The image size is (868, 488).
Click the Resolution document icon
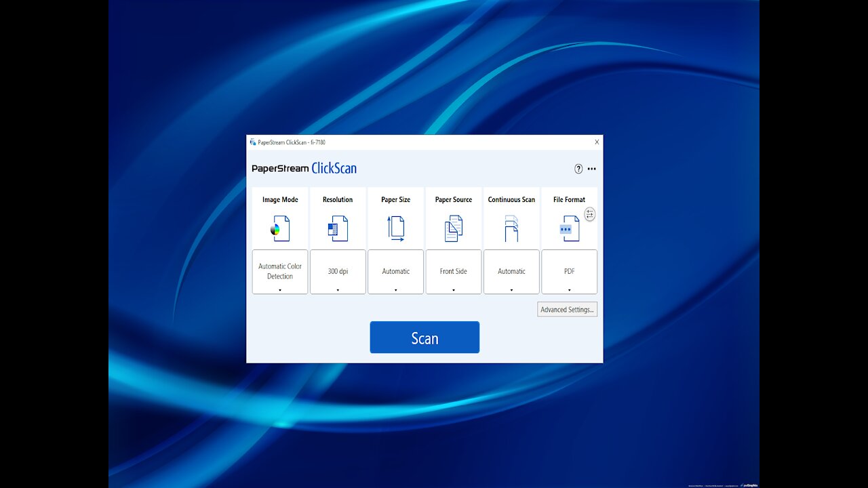[338, 229]
